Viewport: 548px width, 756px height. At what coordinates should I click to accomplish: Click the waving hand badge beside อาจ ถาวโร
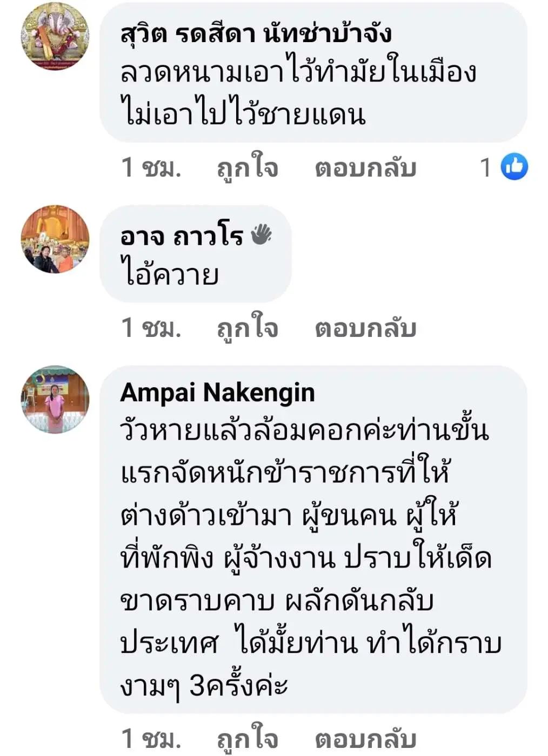pyautogui.click(x=262, y=235)
